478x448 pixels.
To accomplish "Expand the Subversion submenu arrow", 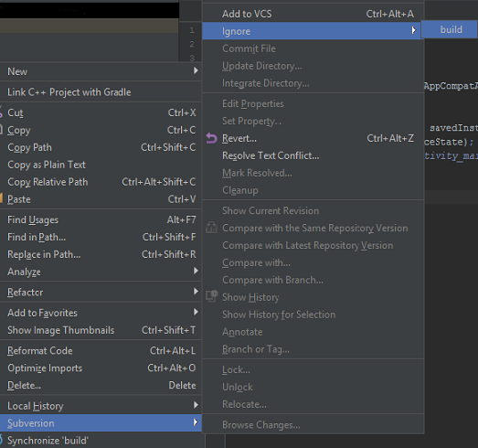I will 196,422.
